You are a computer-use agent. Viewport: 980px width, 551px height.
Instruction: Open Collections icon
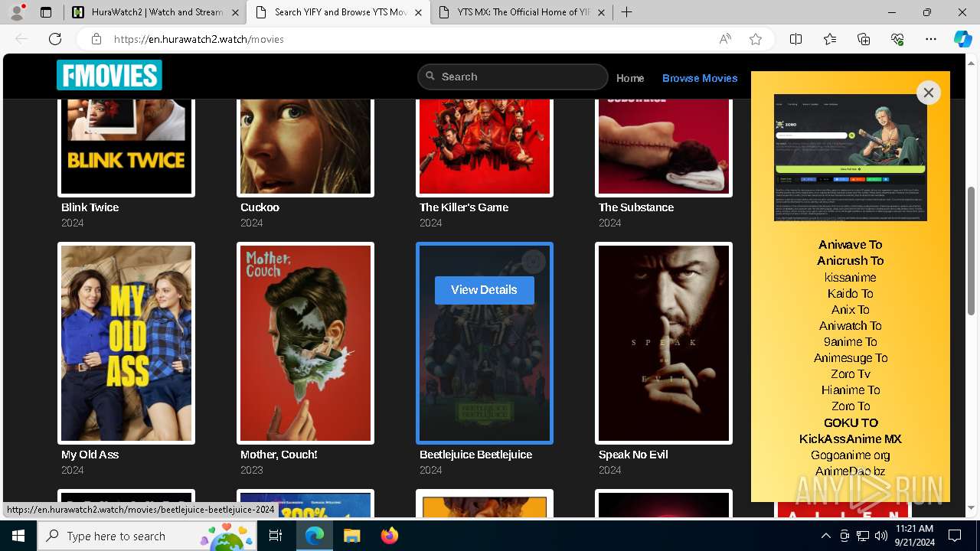pos(864,39)
